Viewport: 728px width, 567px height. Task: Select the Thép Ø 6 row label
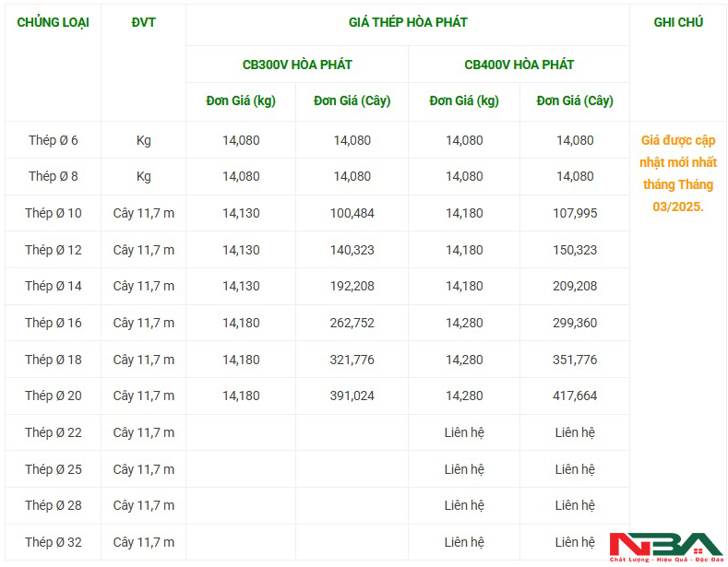[x=53, y=140]
